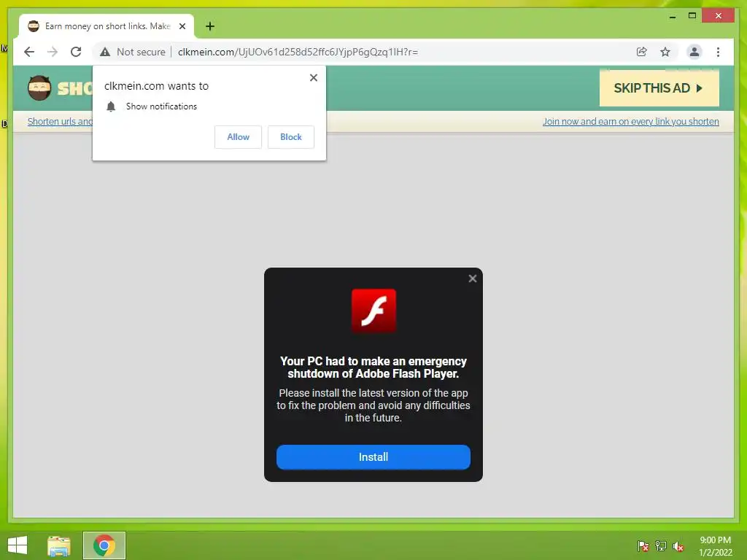This screenshot has height=560, width=747.
Task: Open the Chrome three-dot menu
Action: click(718, 52)
